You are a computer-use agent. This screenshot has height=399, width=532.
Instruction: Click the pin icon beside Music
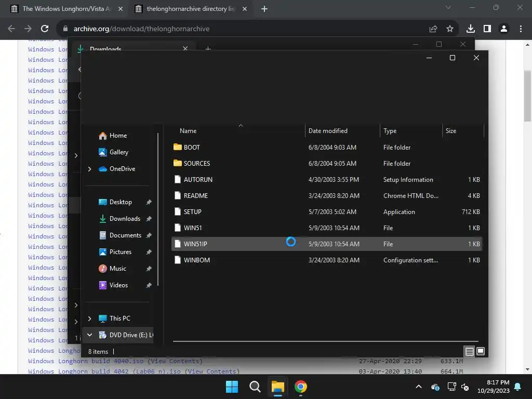tap(149, 269)
